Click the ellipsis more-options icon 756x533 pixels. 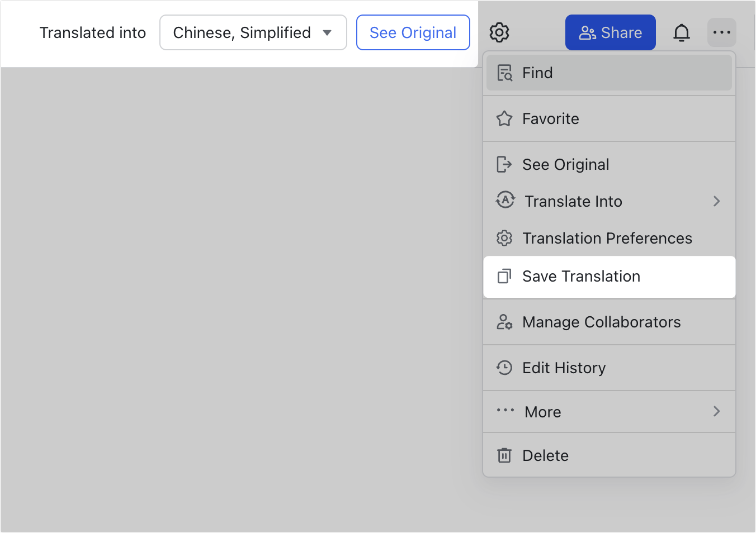point(722,32)
